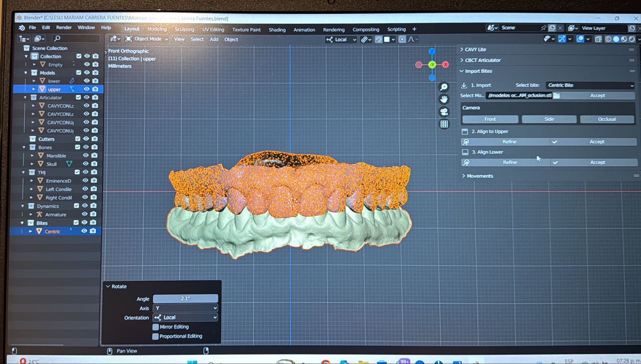
Task: Open the Render menu
Action: coord(64,28)
